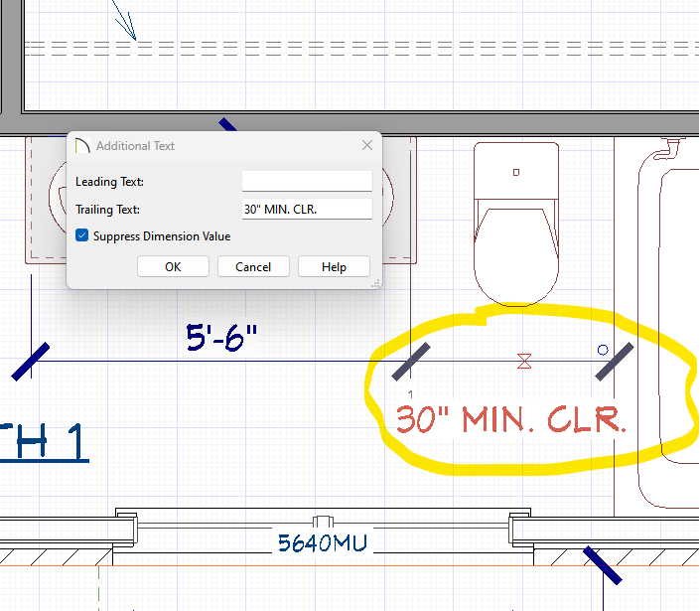Uncheck Suppress Dimension Value checkbox
700x611 pixels.
(82, 236)
